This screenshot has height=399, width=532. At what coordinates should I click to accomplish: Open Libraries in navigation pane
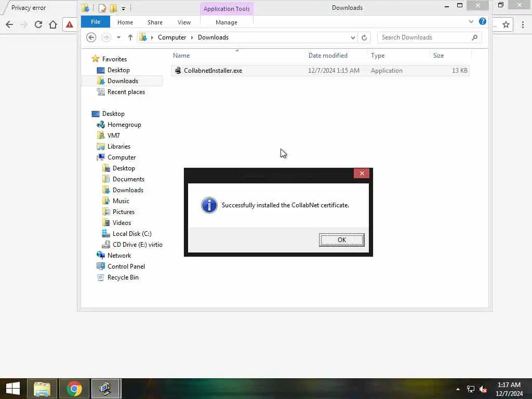coord(119,146)
